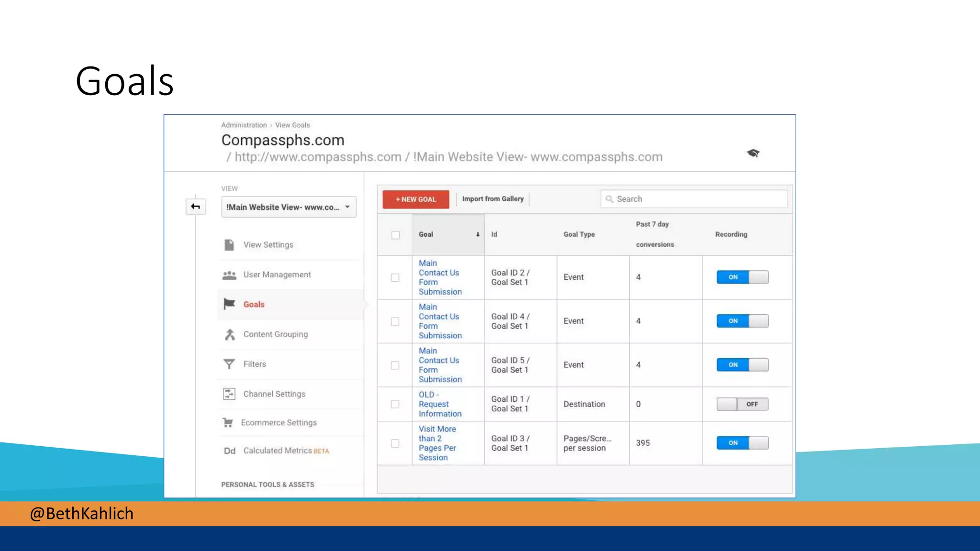This screenshot has width=980, height=551.
Task: Enable recording for OLD Request Information goal
Action: pyautogui.click(x=742, y=404)
